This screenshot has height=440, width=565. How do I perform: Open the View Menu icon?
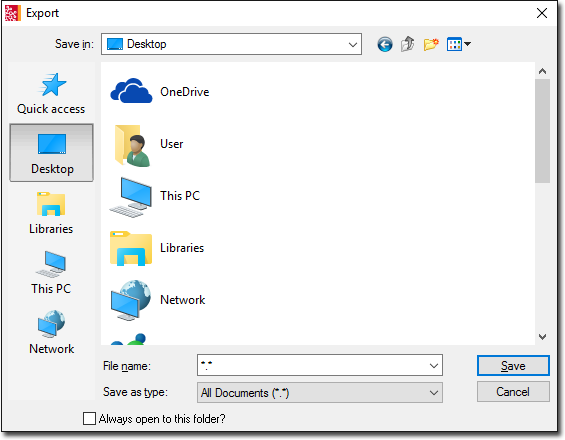coord(454,44)
